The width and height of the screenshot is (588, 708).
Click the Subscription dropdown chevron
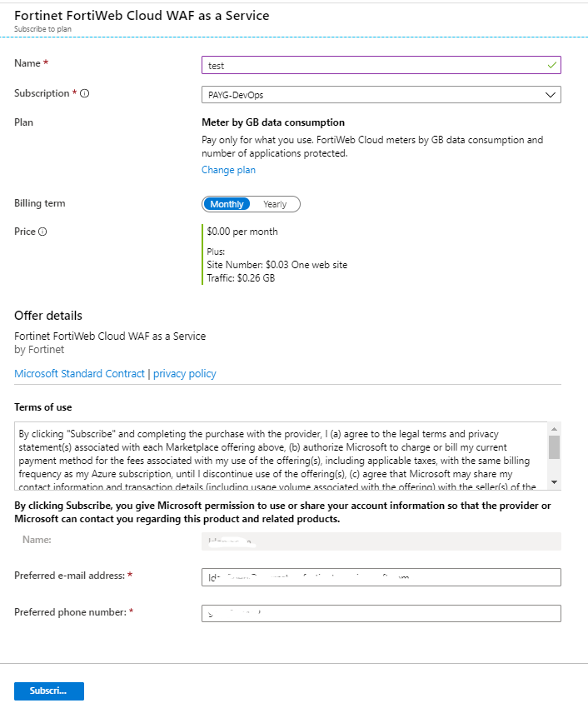coord(551,94)
